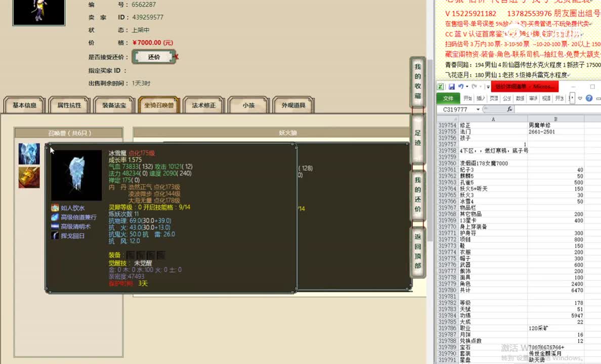
Task: Open the Name Box dropdown arrow
Action: (478, 109)
